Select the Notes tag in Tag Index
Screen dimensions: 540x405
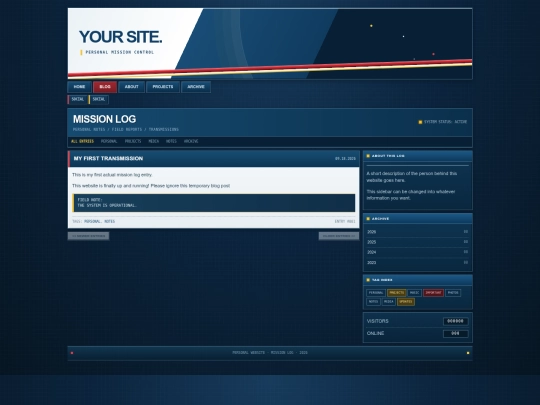point(373,302)
